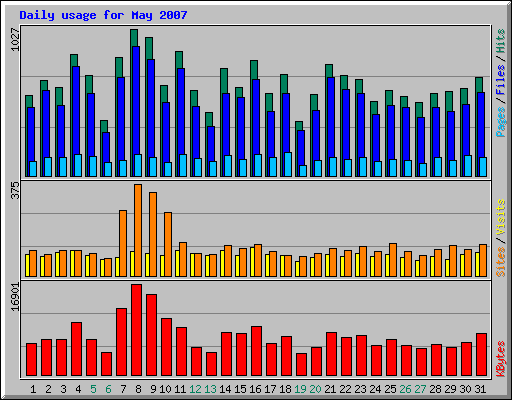Screen dimensions: 512x400
Task: Click day 27 weekend label
Action: coord(420,389)
